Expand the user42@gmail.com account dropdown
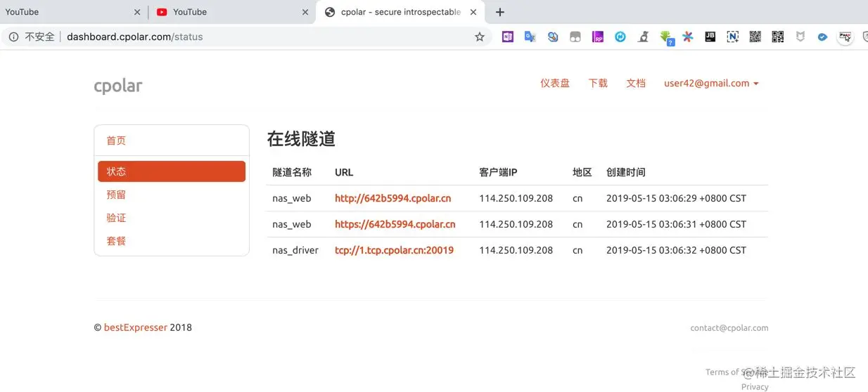Viewport: 868px width, 392px height. (x=711, y=83)
